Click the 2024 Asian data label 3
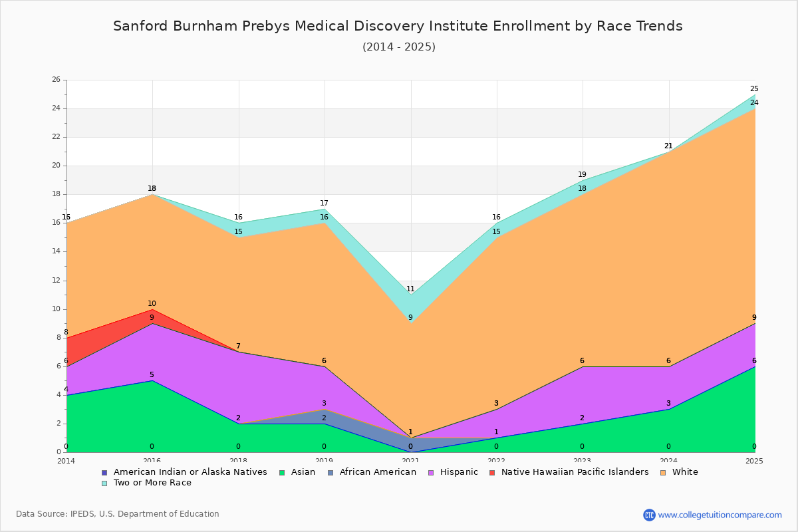This screenshot has width=798, height=532. click(668, 404)
